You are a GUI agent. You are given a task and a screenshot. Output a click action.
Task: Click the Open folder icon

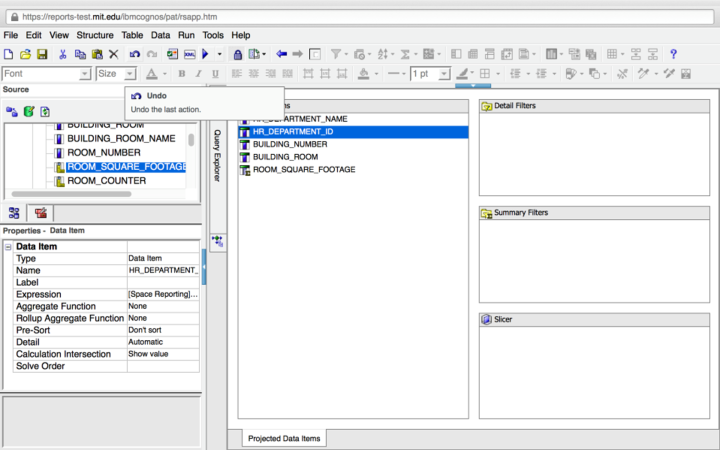pos(27,54)
